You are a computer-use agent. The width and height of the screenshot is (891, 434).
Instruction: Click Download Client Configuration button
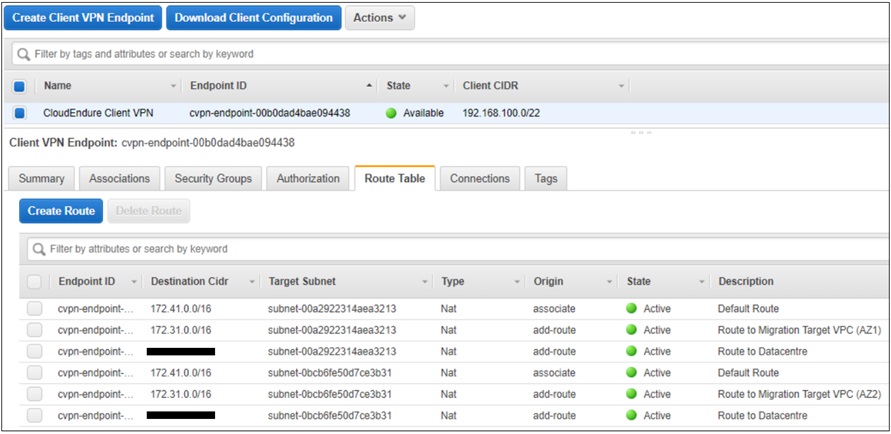253,18
